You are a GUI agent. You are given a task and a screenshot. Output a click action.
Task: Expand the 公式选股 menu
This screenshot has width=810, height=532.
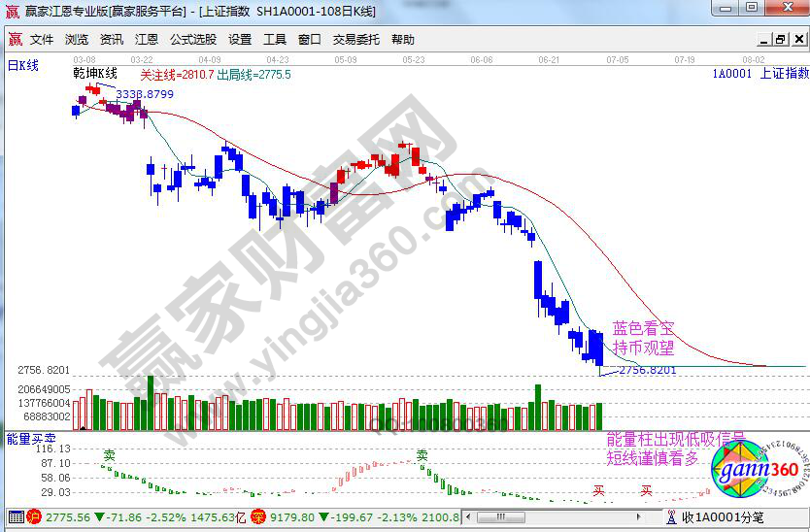193,40
